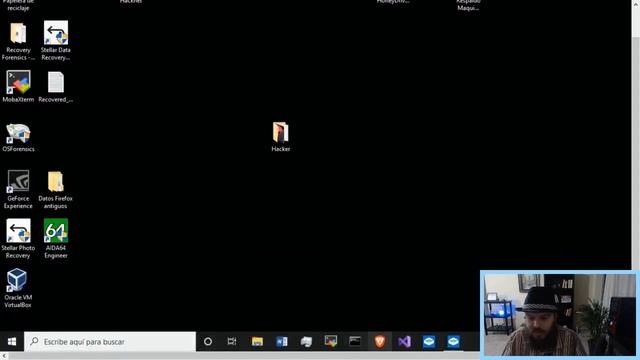The height and width of the screenshot is (360, 640).
Task: Click the webcam video overlay thumbnail
Action: pyautogui.click(x=560, y=315)
